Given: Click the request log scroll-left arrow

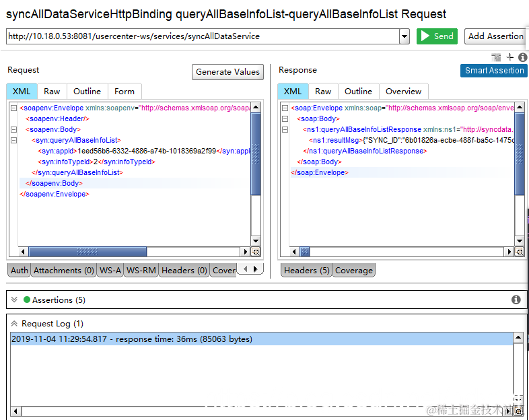Looking at the screenshot, I should (x=15, y=411).
